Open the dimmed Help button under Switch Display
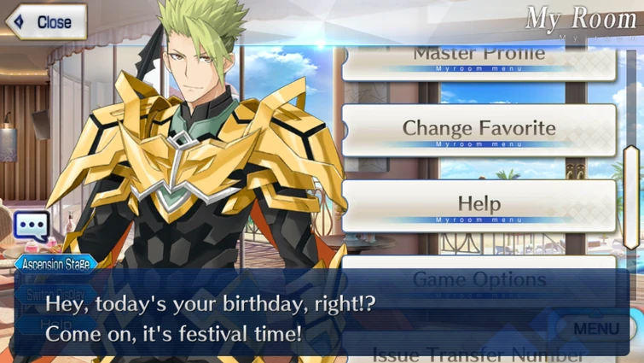Image resolution: width=644 pixels, height=363 pixels. coord(55,325)
